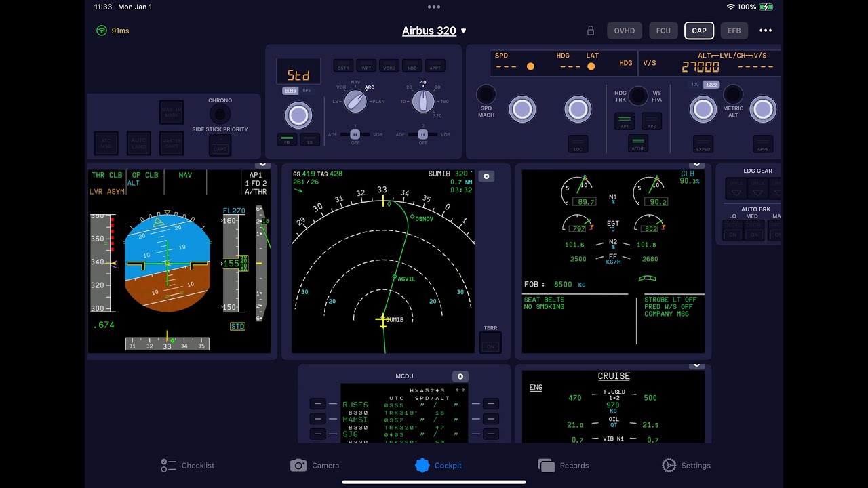Set ADF/VOR selector 2 switch
This screenshot has width=868, height=488.
point(423,134)
